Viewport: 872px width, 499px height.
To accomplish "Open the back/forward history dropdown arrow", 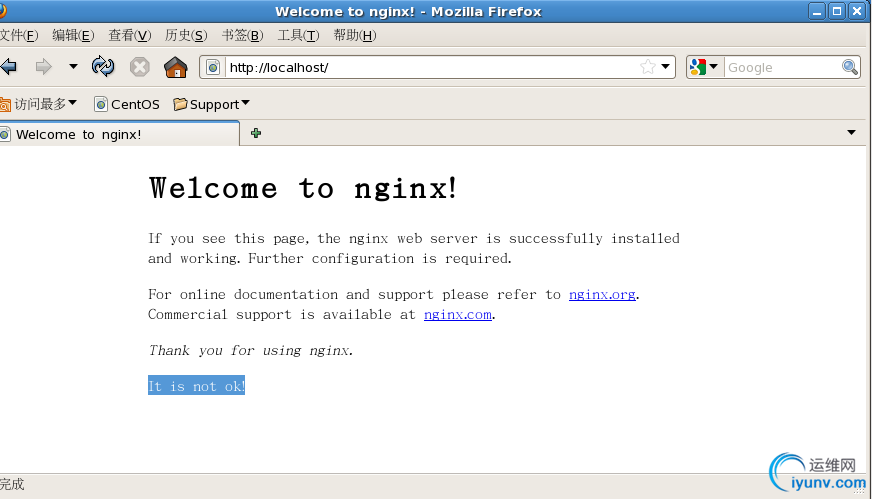I will tap(73, 67).
